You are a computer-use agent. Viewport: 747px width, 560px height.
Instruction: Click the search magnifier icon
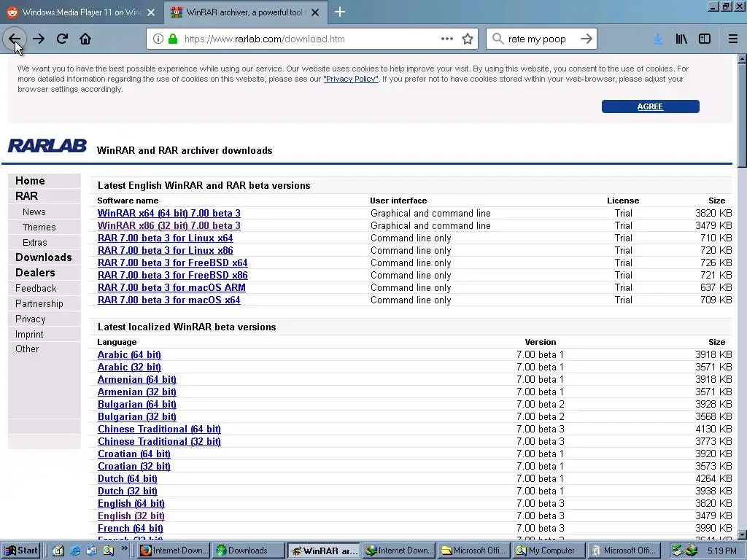point(498,39)
